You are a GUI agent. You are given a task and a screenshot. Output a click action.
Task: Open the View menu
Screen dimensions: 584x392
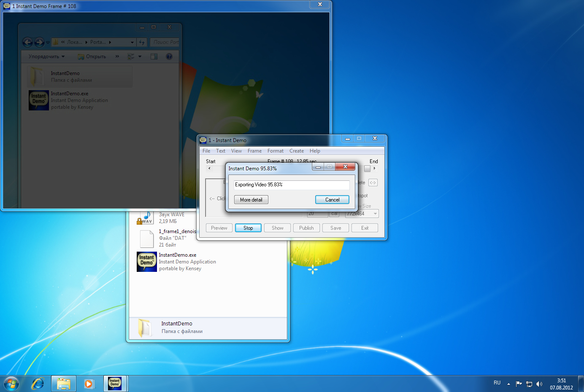[236, 151]
